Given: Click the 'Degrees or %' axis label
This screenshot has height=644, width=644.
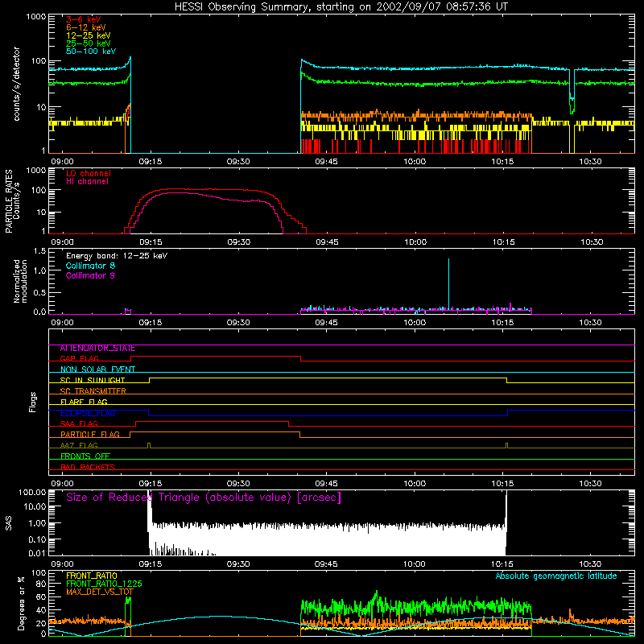Looking at the screenshot, I should (21, 603).
